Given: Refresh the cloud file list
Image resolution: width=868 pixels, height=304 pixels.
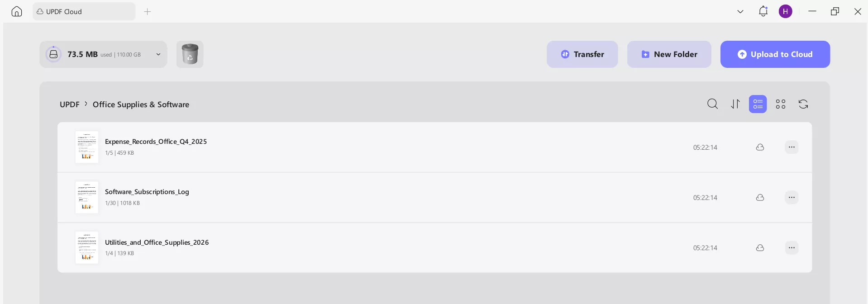Looking at the screenshot, I should pos(803,104).
